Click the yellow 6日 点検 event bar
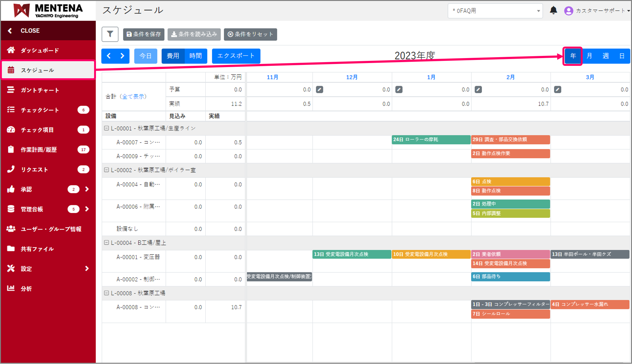632x364 pixels. (510, 182)
